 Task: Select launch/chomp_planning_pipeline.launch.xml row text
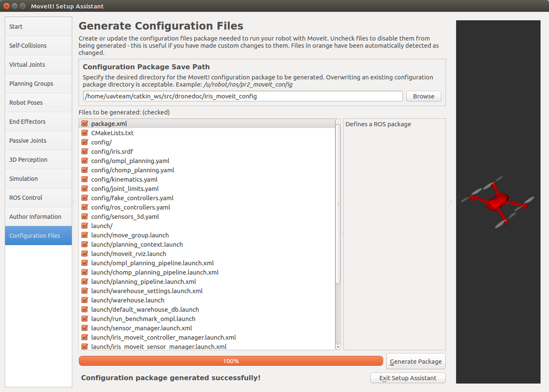[155, 272]
